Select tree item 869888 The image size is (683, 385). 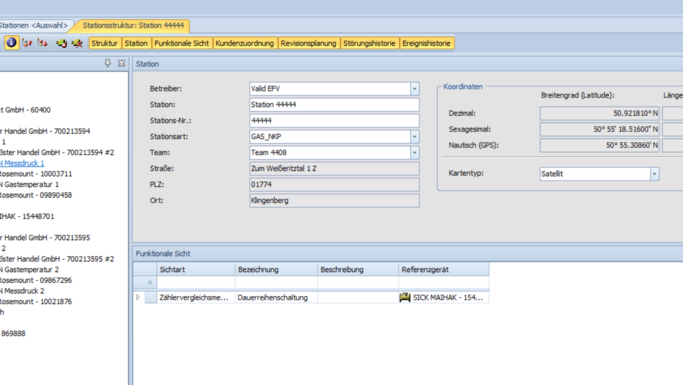click(x=13, y=334)
